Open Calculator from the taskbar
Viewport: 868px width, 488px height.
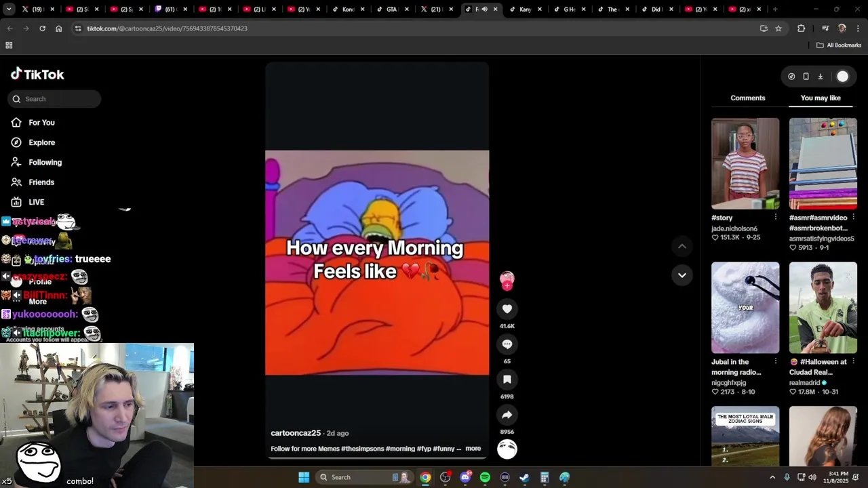545,477
